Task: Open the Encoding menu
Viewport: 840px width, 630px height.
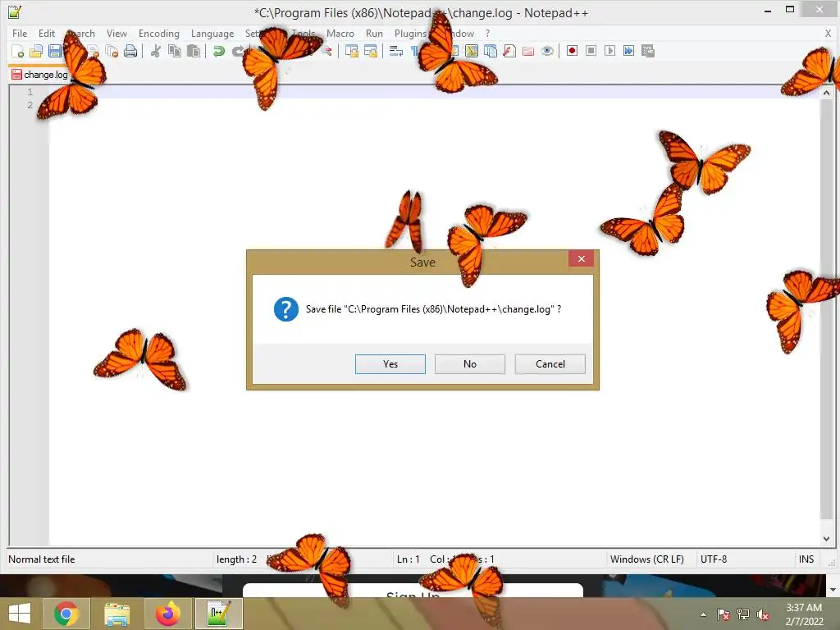Action: tap(159, 33)
